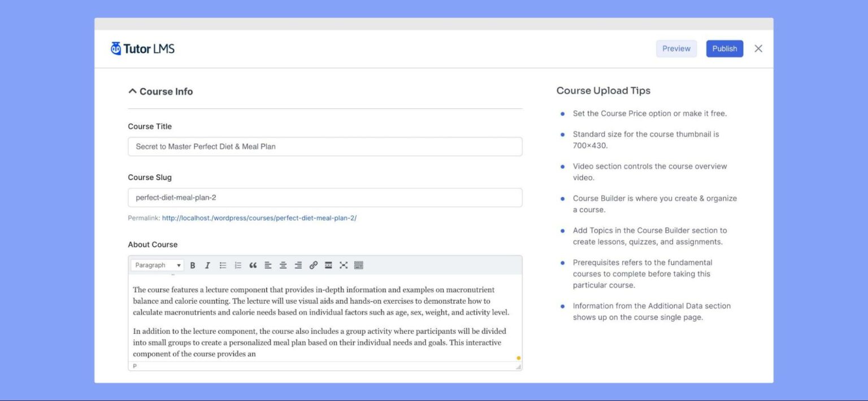Screen dimensions: 868x401
Task: Align text to the left
Action: 268,265
